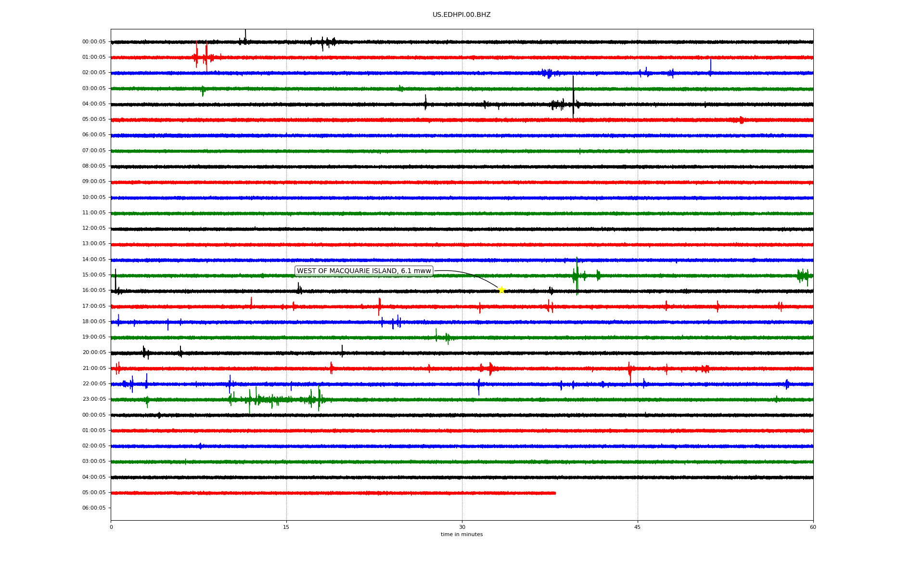Click the 17:00:05 trace time label
Image resolution: width=924 pixels, height=578 pixels.
(94, 306)
